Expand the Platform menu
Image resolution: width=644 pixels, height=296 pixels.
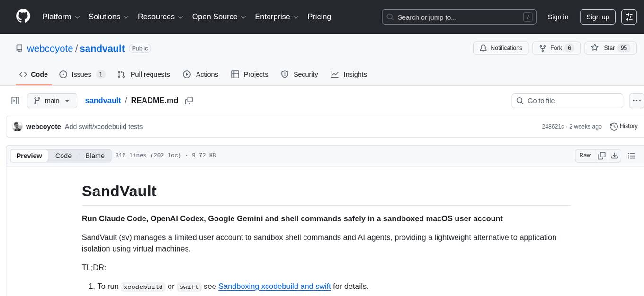(61, 17)
